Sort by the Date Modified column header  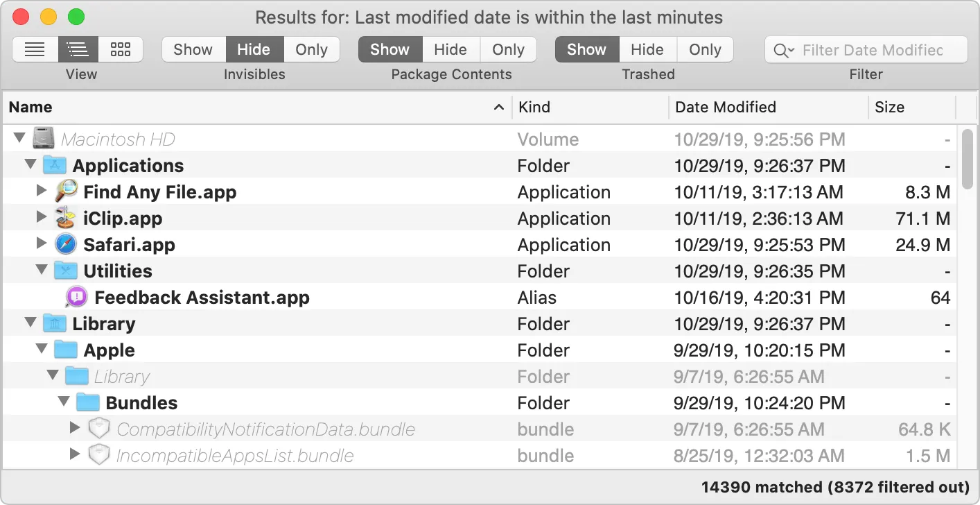(x=726, y=107)
